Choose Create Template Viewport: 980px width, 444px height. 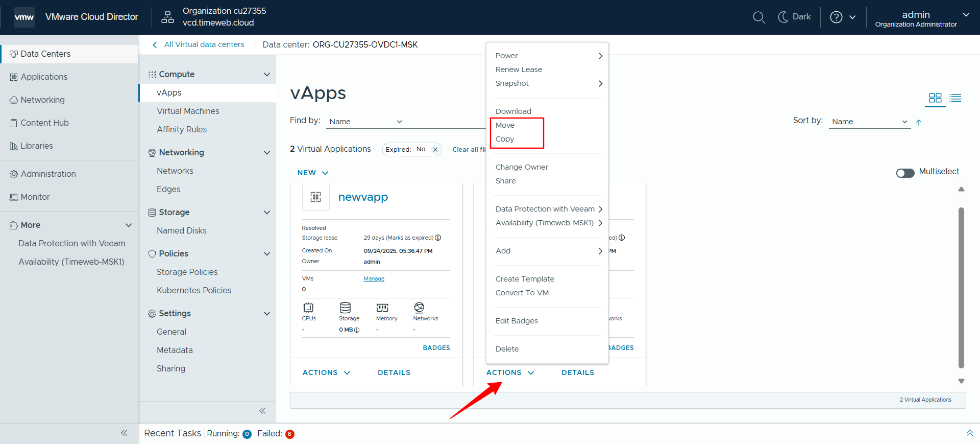[525, 278]
